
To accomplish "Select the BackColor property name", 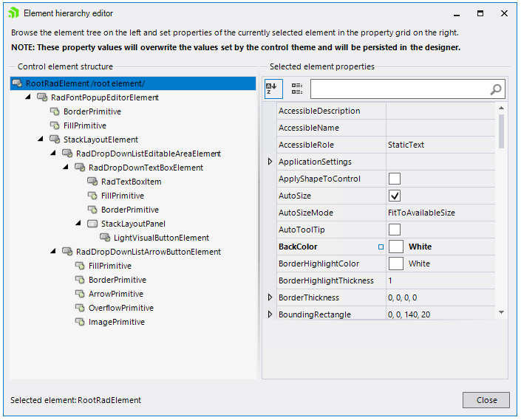I will pyautogui.click(x=298, y=247).
